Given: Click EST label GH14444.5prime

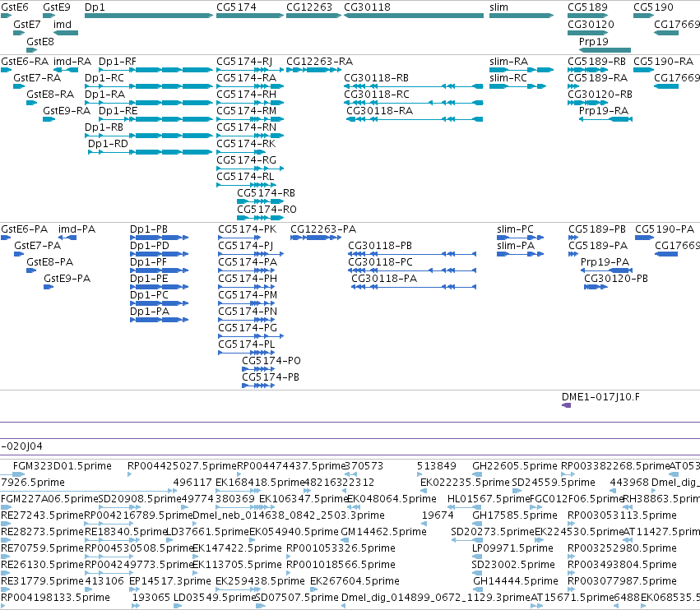Looking at the screenshot, I should (x=516, y=581).
